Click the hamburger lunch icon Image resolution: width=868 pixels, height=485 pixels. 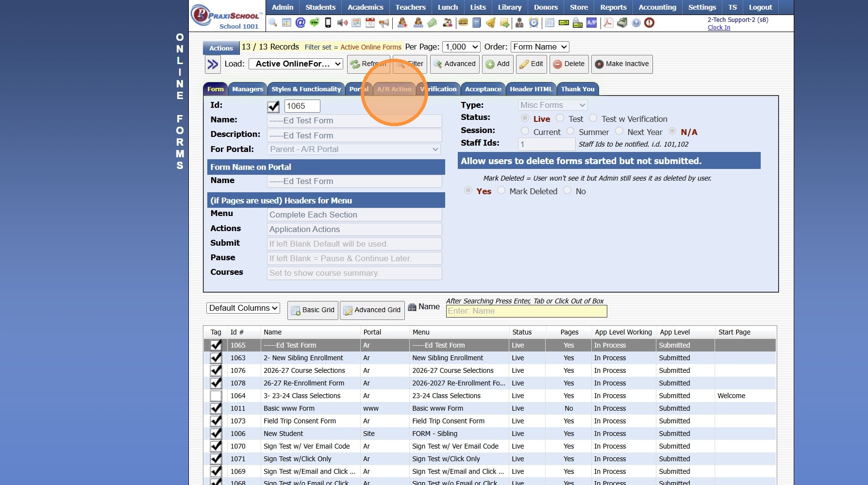click(463, 23)
